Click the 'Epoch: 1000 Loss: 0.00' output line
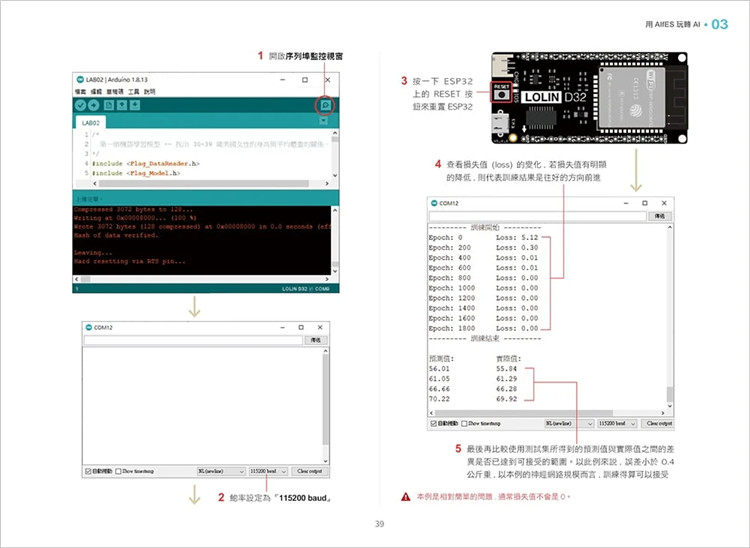750x548 pixels. click(484, 288)
